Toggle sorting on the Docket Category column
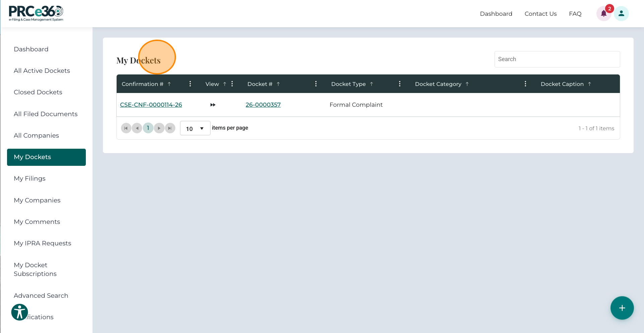Image resolution: width=644 pixels, height=333 pixels. click(x=468, y=84)
